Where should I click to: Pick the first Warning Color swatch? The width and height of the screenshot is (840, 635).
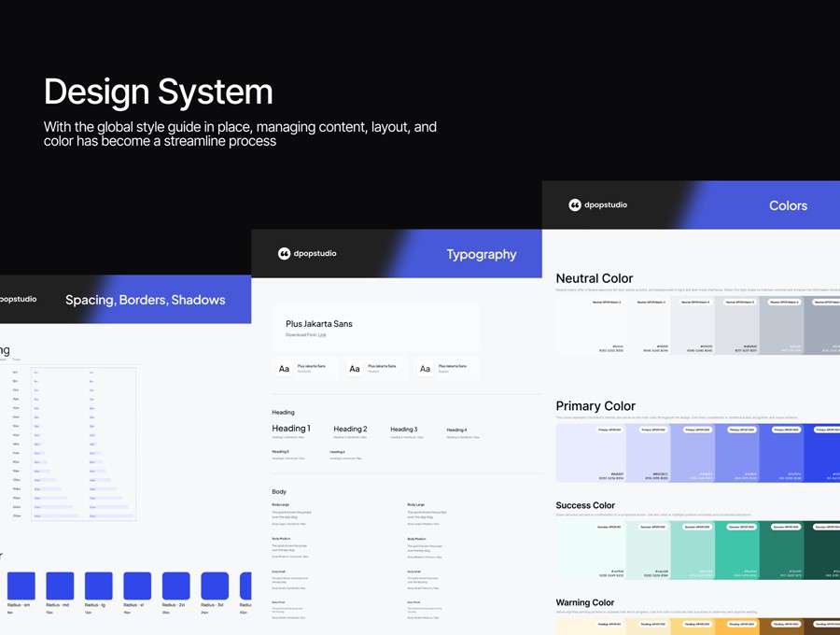pos(590,627)
